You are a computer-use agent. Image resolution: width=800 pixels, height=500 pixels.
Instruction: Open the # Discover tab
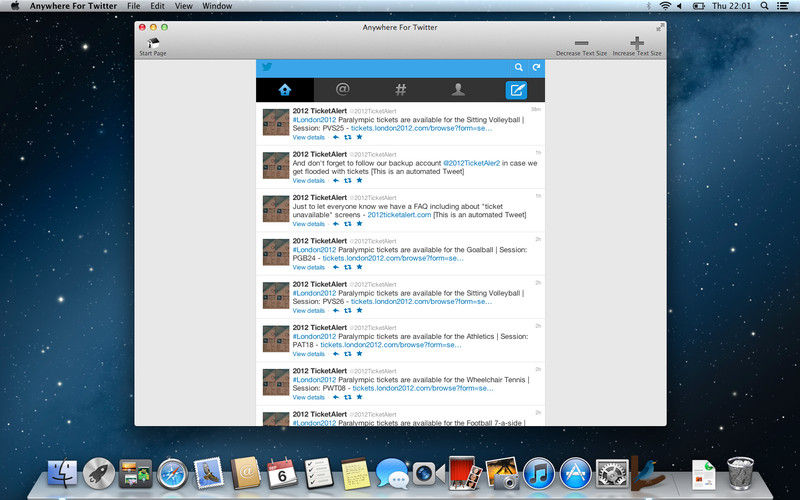tap(401, 90)
